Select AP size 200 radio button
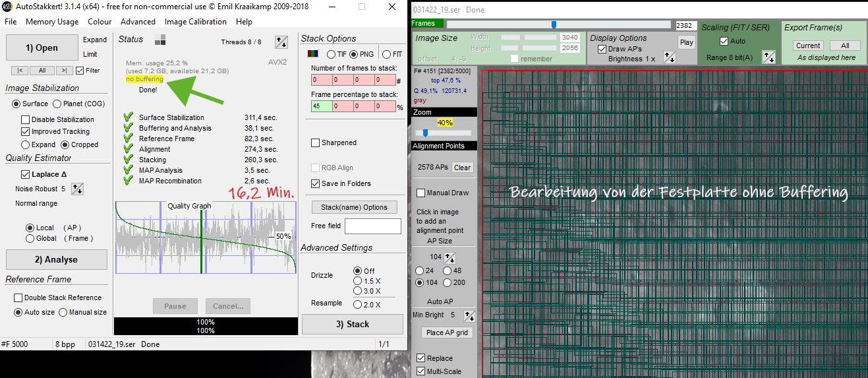 (x=448, y=282)
